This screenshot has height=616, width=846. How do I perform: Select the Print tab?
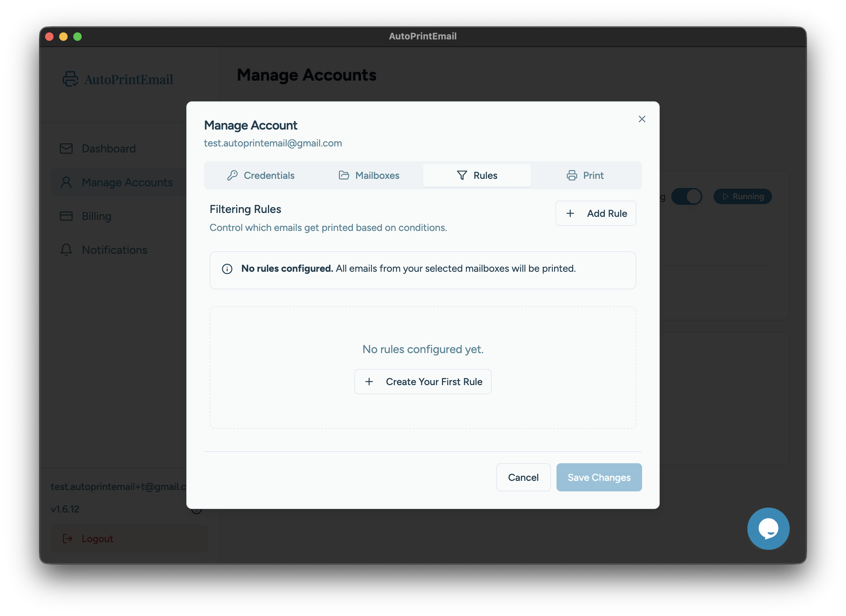(585, 175)
